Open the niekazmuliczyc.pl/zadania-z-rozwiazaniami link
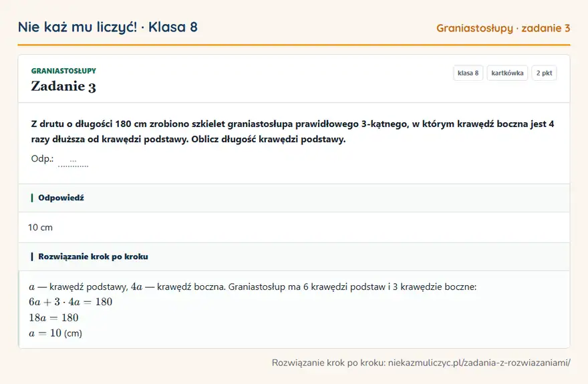 tap(479, 363)
